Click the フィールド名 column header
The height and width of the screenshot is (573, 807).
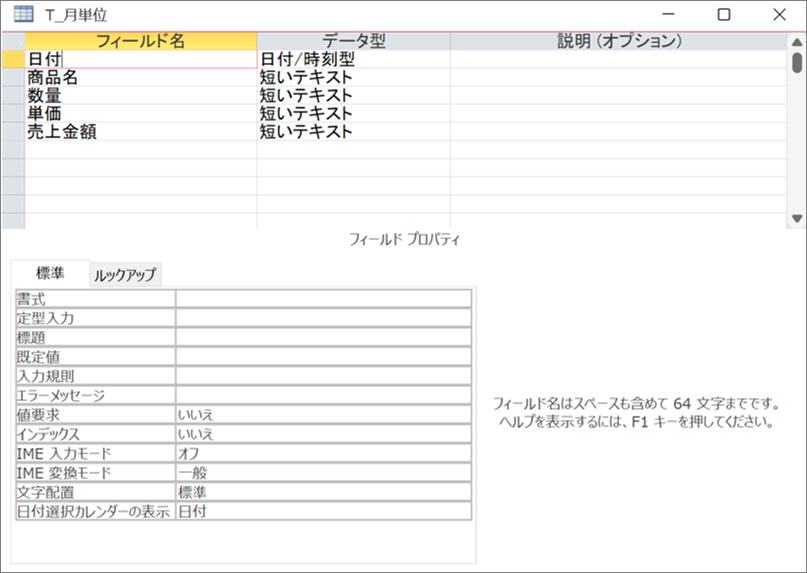(141, 41)
